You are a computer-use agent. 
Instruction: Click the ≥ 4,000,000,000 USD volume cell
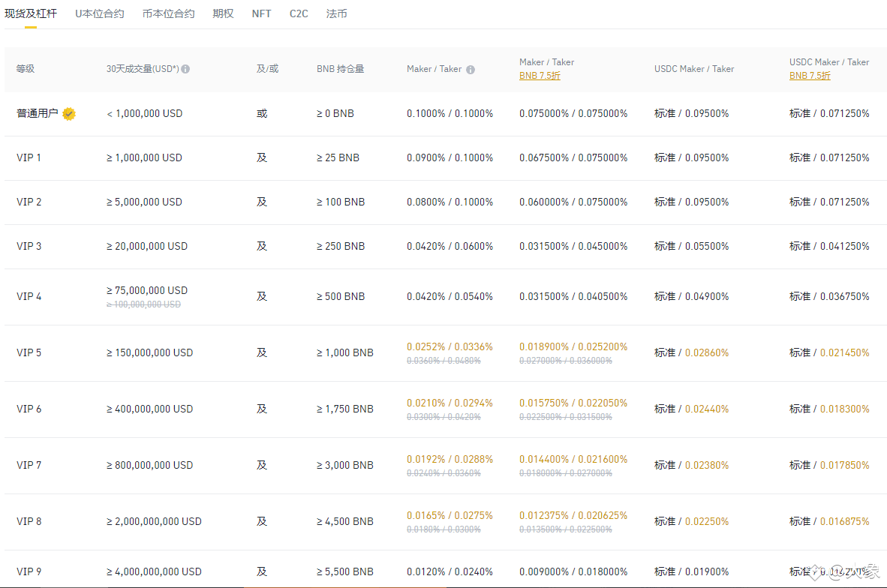point(154,571)
